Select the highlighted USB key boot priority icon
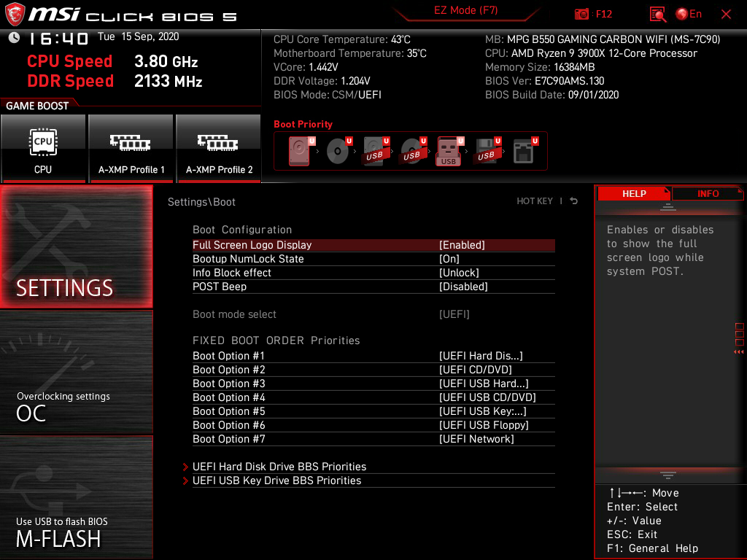Viewport: 747px width, 560px height. tap(449, 151)
